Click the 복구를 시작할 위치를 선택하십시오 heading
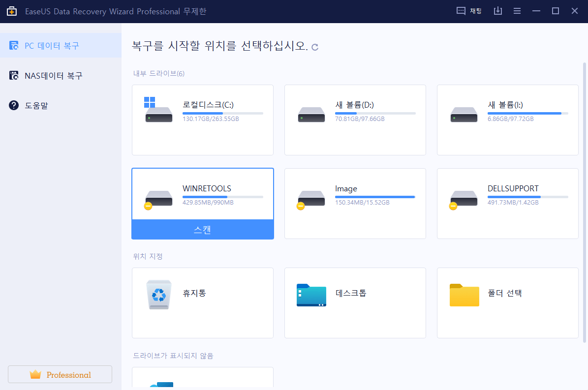588x390 pixels. pyautogui.click(x=220, y=46)
